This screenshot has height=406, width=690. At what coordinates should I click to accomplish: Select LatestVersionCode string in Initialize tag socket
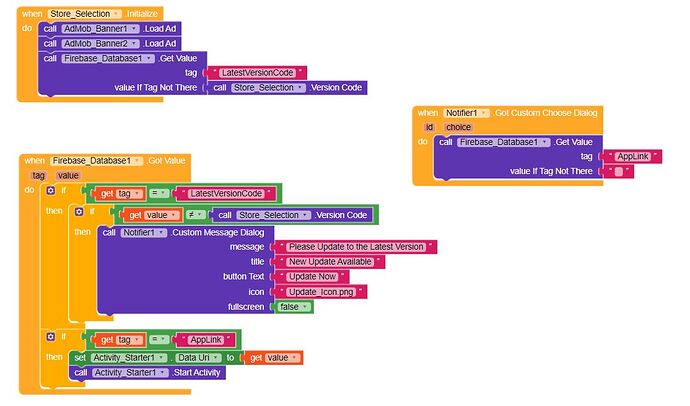click(257, 73)
